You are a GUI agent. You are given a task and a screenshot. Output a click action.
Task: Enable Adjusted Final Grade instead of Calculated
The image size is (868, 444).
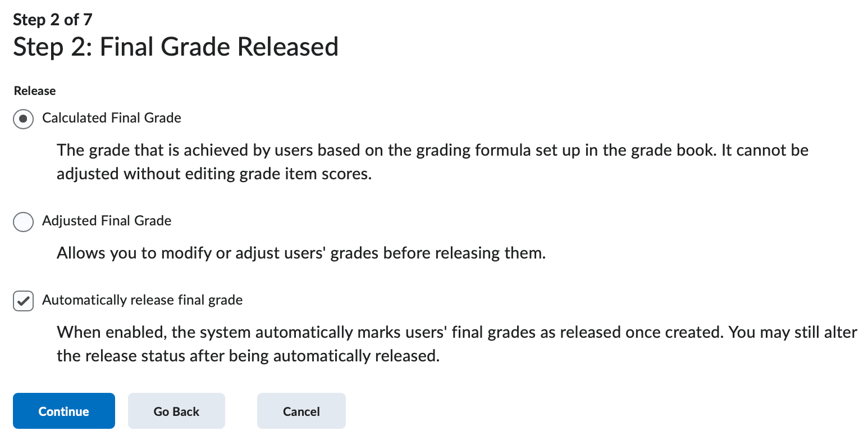[23, 222]
